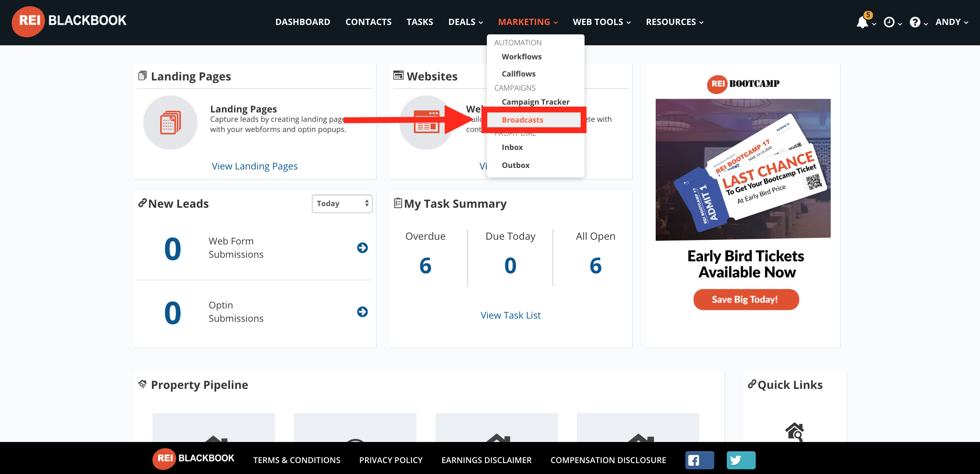This screenshot has width=980, height=474.
Task: Click the icon beside Property Pipeline heading
Action: click(142, 384)
